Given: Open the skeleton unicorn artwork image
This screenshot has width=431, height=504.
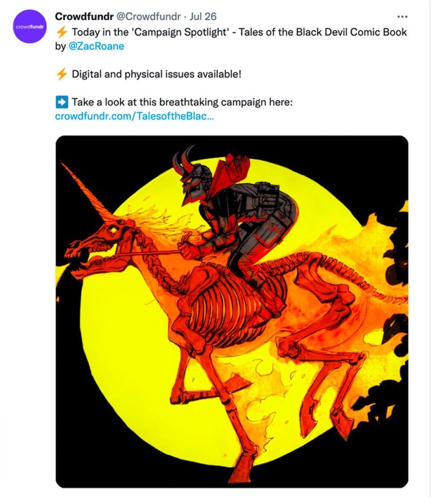Looking at the screenshot, I should click(x=232, y=312).
